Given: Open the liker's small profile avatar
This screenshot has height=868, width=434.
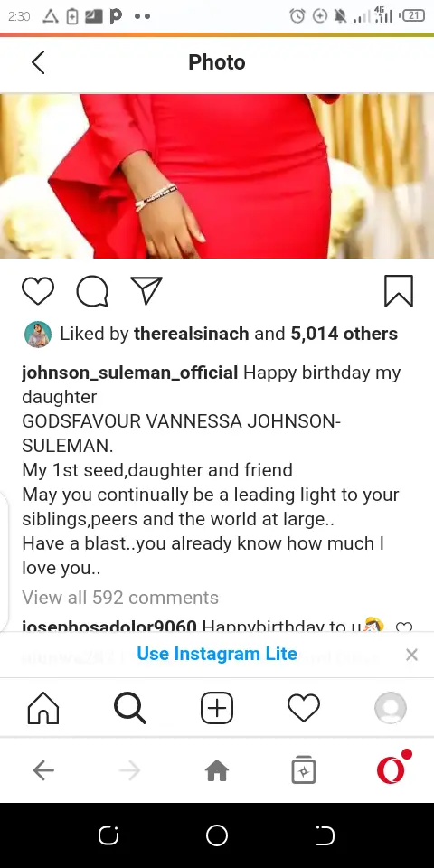Looking at the screenshot, I should (38, 335).
